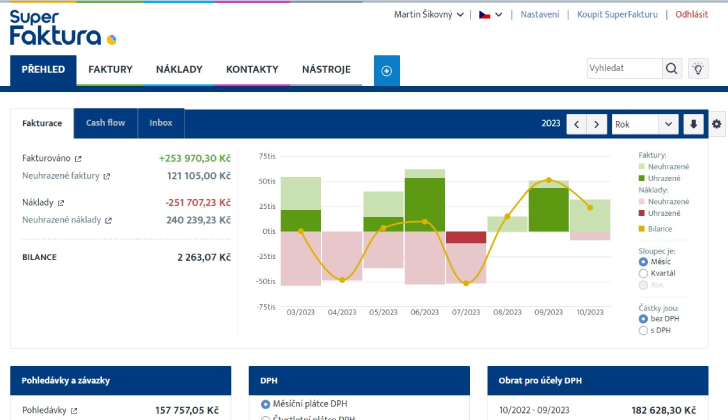
Task: Open the FAKTURY menu tab
Action: click(x=110, y=69)
